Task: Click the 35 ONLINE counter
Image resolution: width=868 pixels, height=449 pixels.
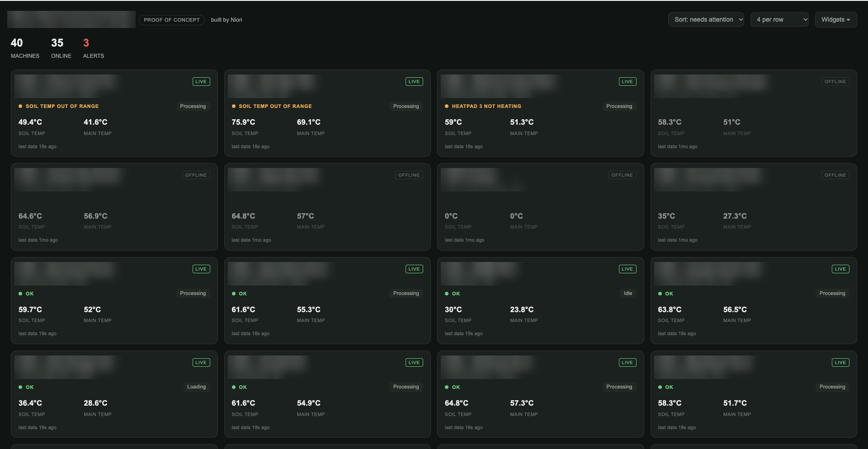Action: pos(61,48)
